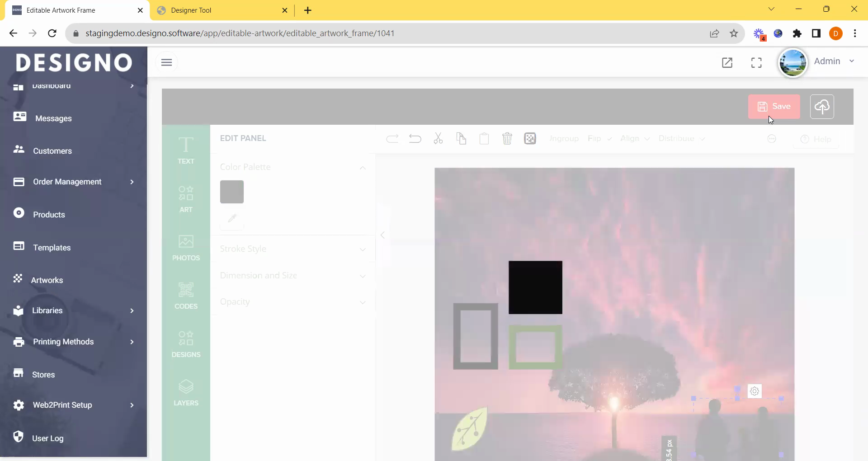868x461 pixels.
Task: Toggle the hamburger menu to collapse sidebar
Action: point(166,62)
